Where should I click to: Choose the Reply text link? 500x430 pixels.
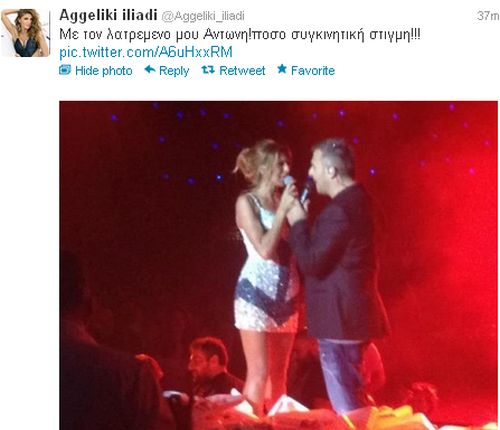tap(174, 71)
